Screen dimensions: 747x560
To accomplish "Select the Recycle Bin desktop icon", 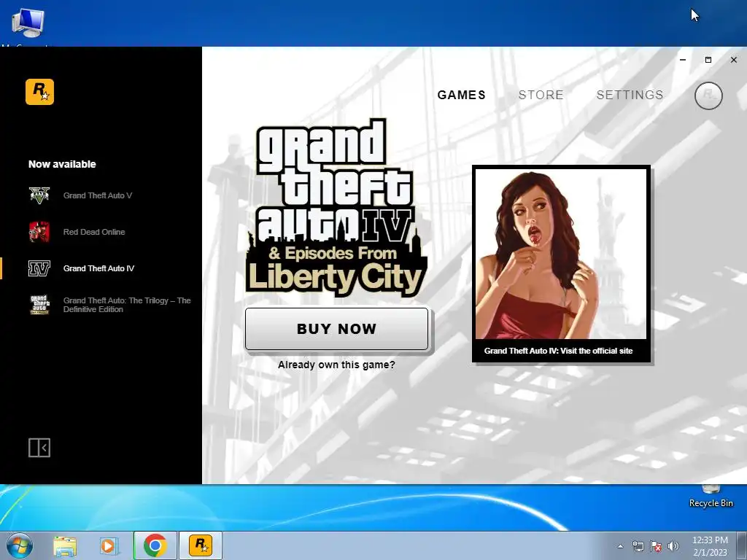I will point(711,497).
